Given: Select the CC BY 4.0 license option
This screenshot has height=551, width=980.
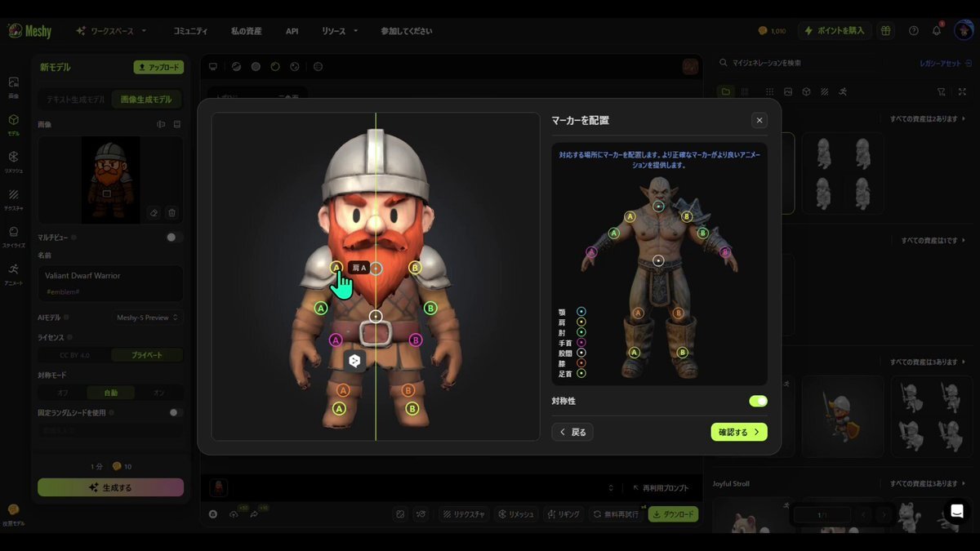Looking at the screenshot, I should (74, 355).
